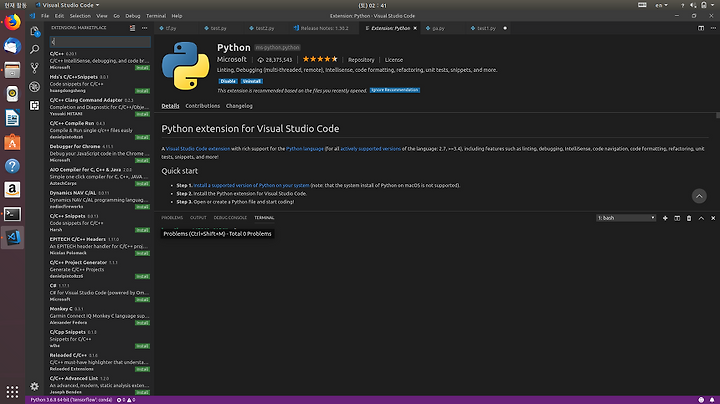Install the C/C++ extension by Microsoft
Viewport: 720px width, 404px height.
click(x=142, y=67)
